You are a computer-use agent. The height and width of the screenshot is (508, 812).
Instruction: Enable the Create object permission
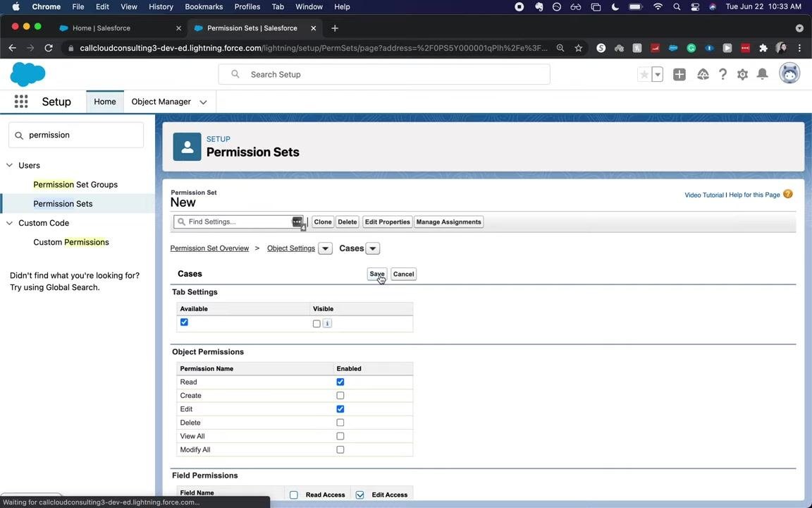[340, 395]
